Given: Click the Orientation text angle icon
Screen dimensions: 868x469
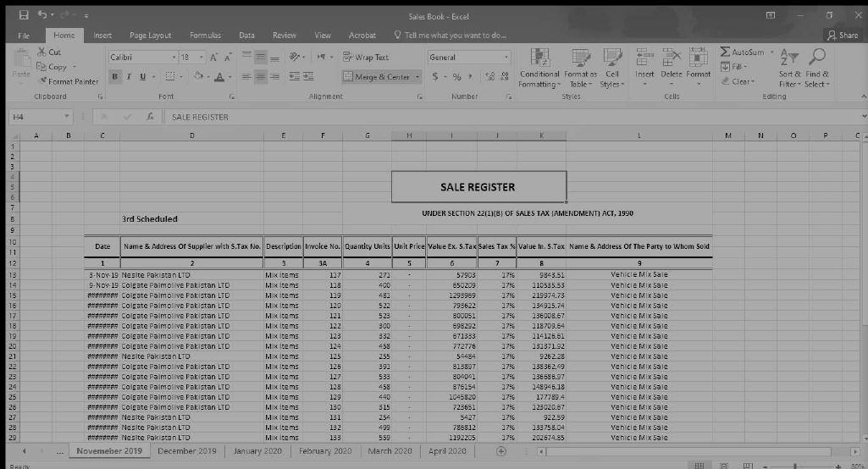Looking at the screenshot, I should 295,57.
